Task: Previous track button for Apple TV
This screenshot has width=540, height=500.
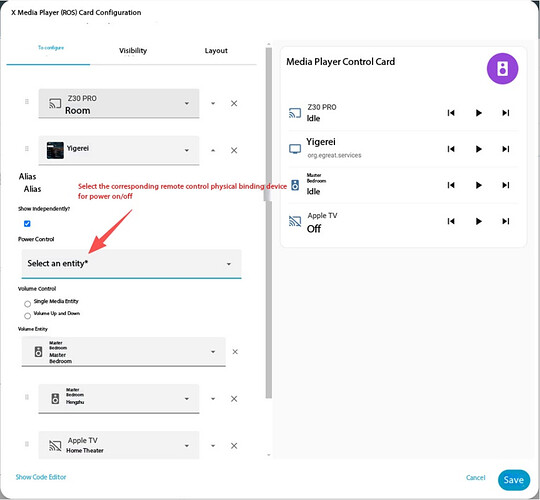Action: tap(451, 221)
